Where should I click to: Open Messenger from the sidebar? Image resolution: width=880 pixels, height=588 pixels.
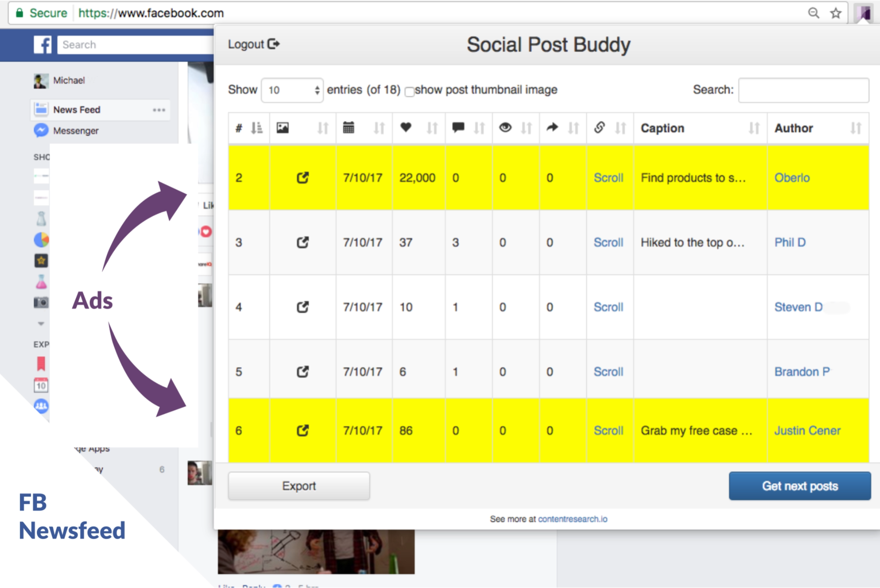coord(75,131)
